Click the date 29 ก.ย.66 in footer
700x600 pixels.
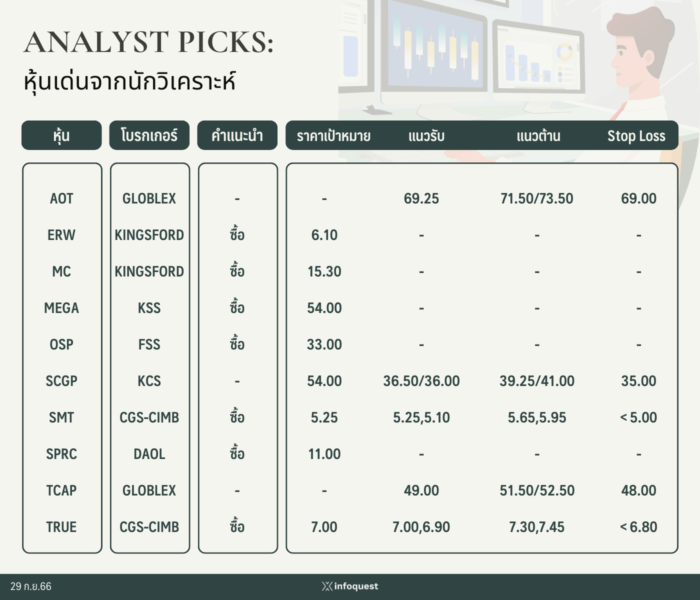[x=31, y=586]
